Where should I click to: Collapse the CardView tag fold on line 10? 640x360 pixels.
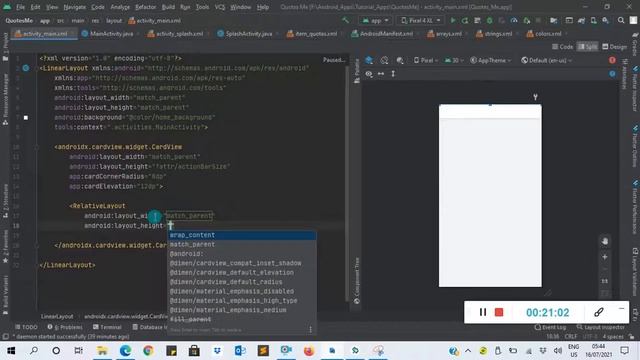click(x=36, y=147)
